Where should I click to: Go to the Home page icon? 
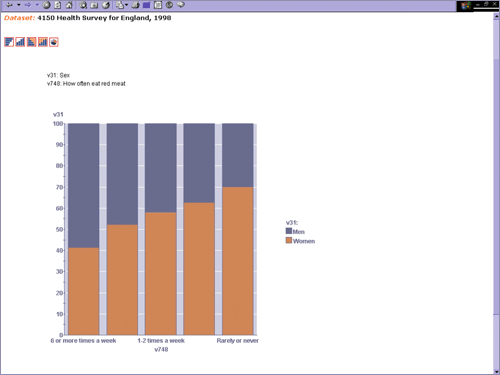click(x=69, y=5)
